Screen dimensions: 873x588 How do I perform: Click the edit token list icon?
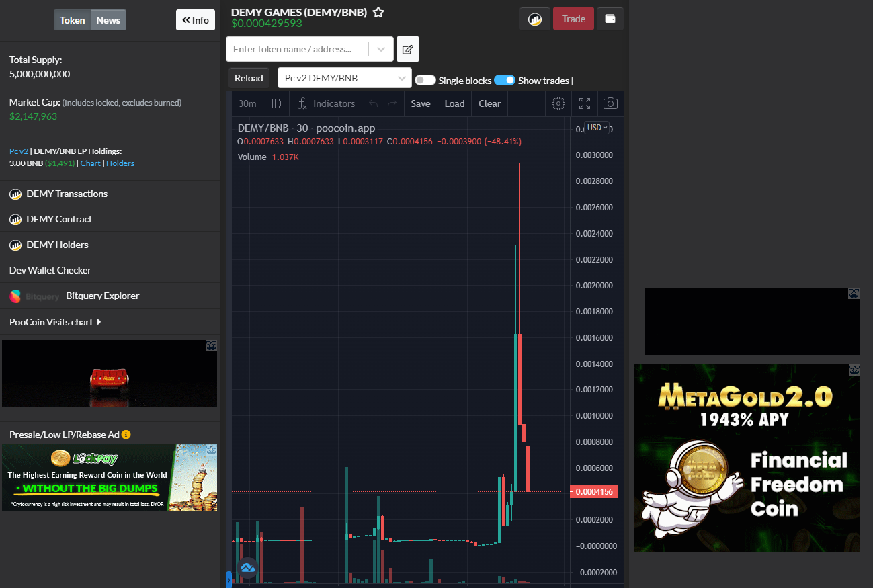407,49
